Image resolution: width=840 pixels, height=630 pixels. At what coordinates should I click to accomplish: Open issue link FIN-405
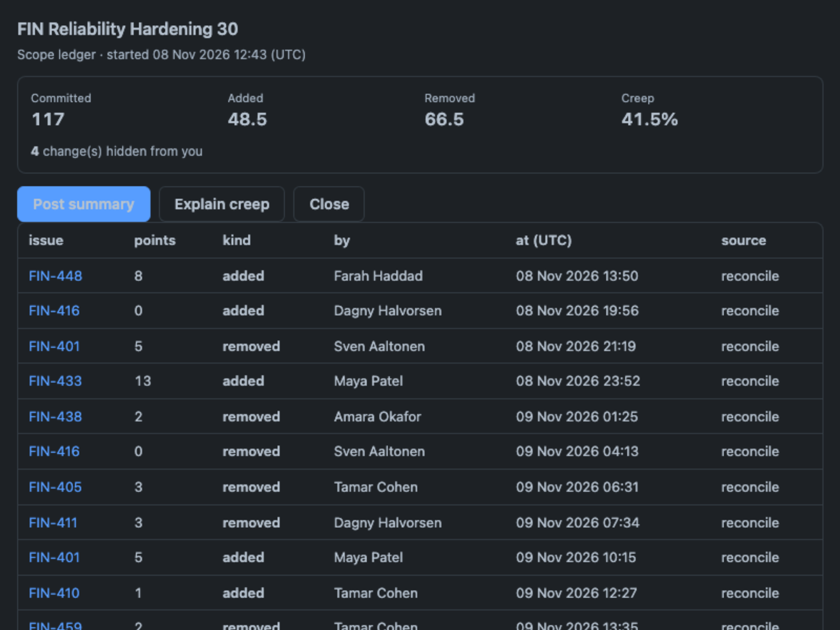click(55, 487)
